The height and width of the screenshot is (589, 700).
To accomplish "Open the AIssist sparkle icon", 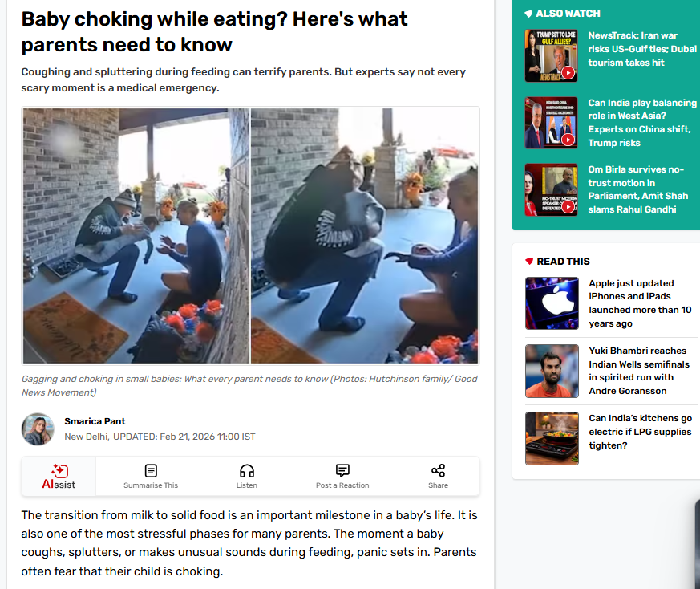I will point(59,470).
